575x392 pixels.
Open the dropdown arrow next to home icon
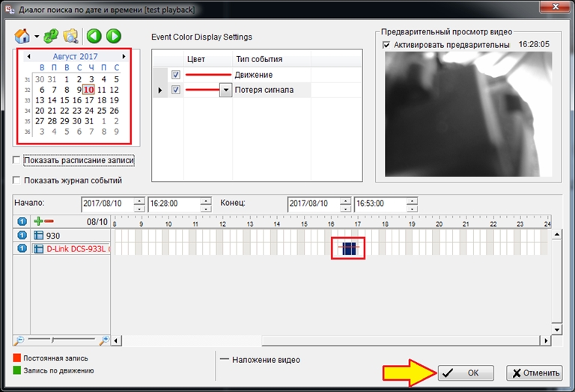click(37, 37)
